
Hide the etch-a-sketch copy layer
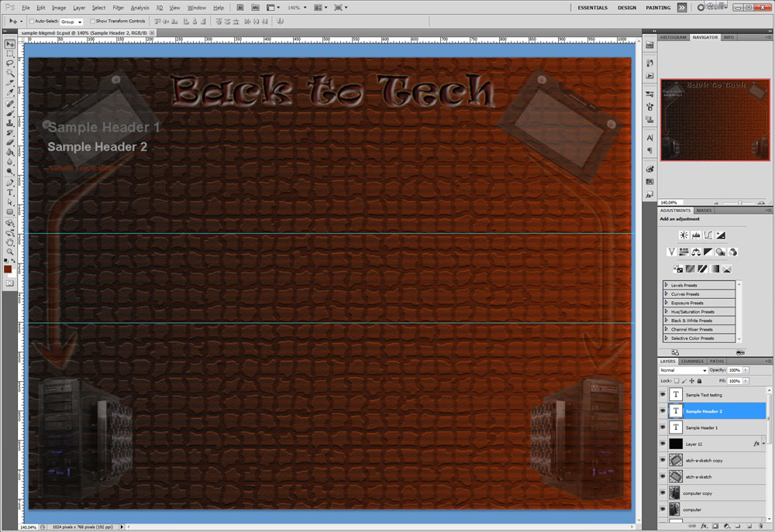[x=662, y=460]
